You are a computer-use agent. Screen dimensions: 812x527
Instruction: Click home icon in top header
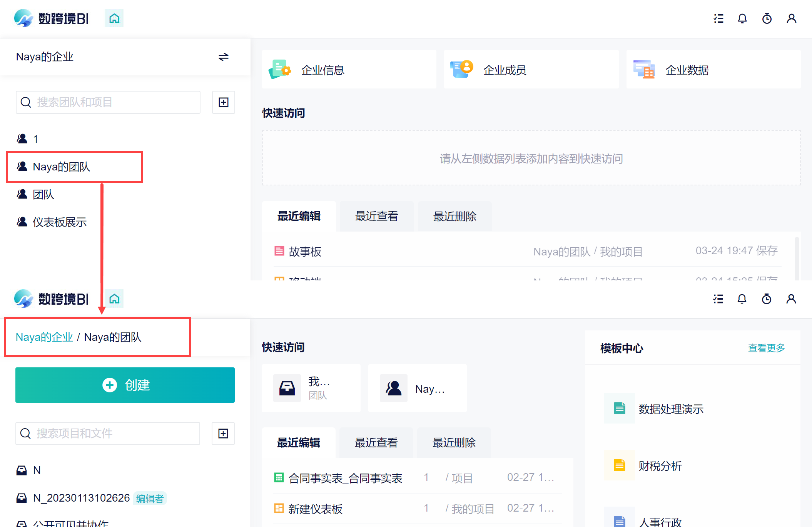(114, 18)
